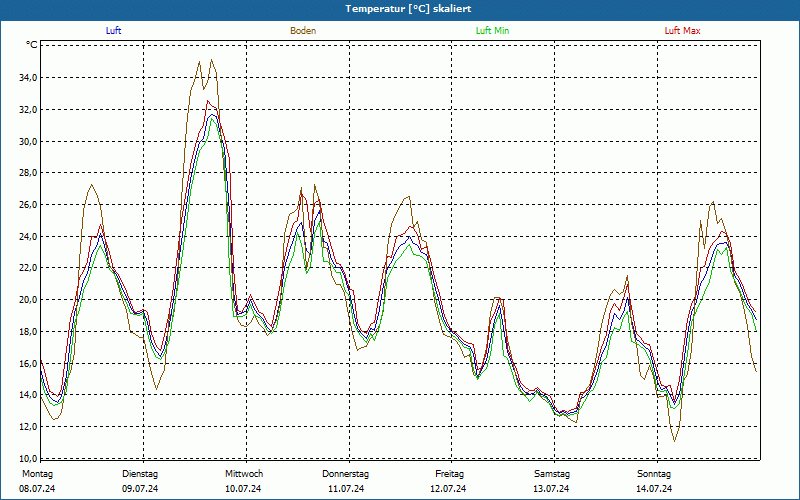This screenshot has height=500, width=800.
Task: Click the 'Donnerstag' day label
Action: 345,474
